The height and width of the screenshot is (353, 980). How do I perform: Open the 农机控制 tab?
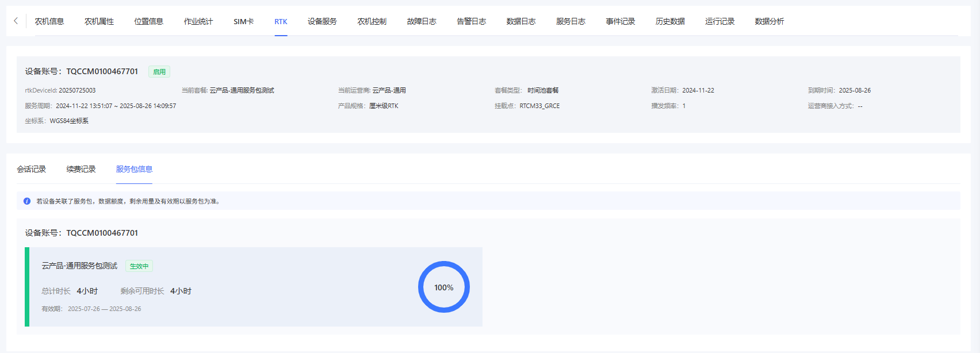pos(372,21)
